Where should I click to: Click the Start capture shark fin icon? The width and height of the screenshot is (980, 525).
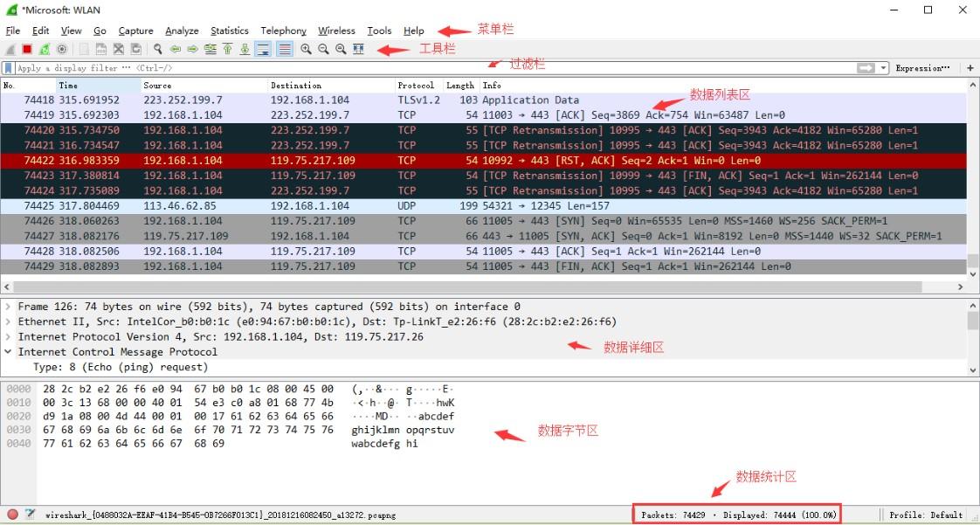(x=10, y=50)
